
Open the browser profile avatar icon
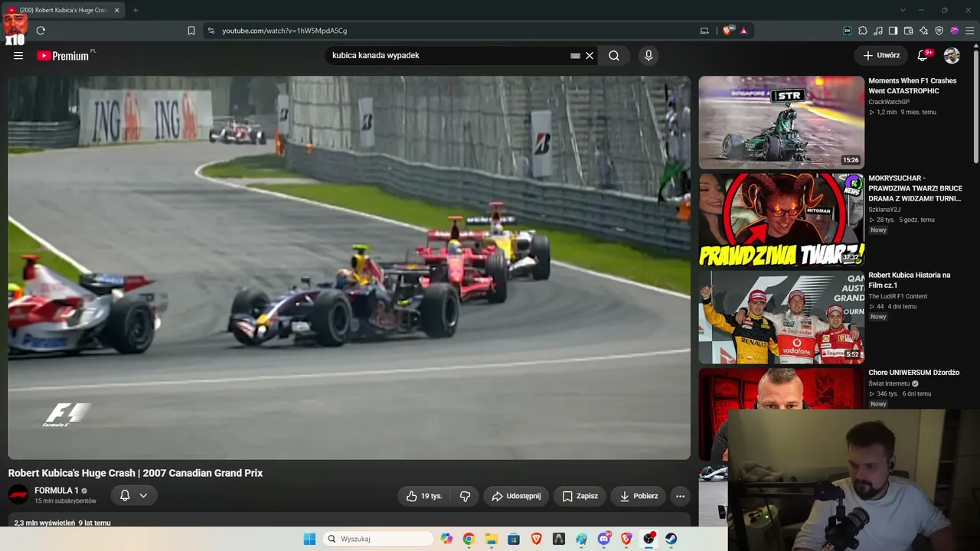coord(955,31)
